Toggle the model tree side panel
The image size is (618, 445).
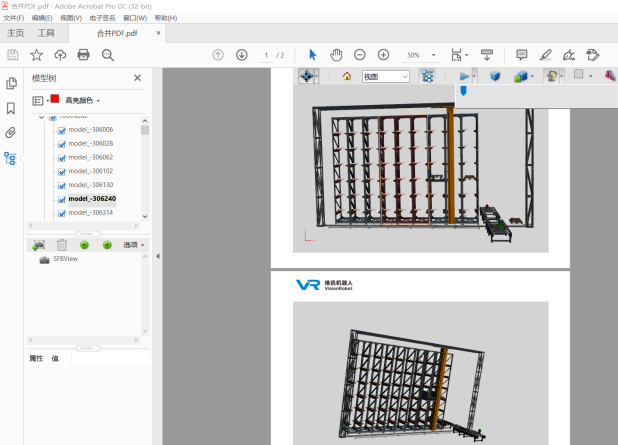(10, 158)
